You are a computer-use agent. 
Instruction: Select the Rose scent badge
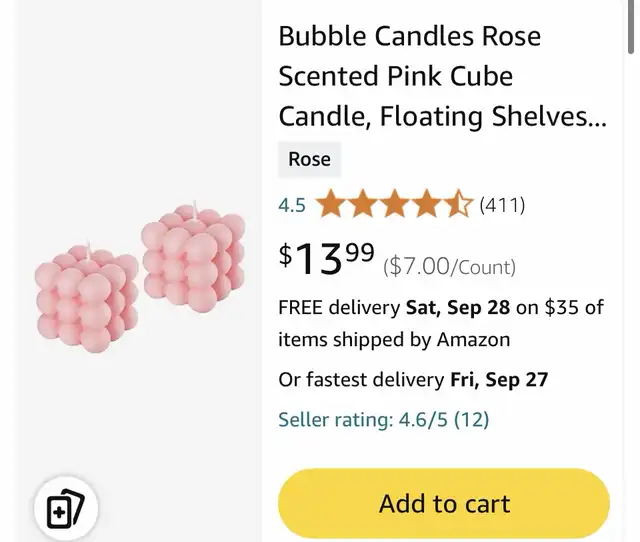click(x=309, y=159)
